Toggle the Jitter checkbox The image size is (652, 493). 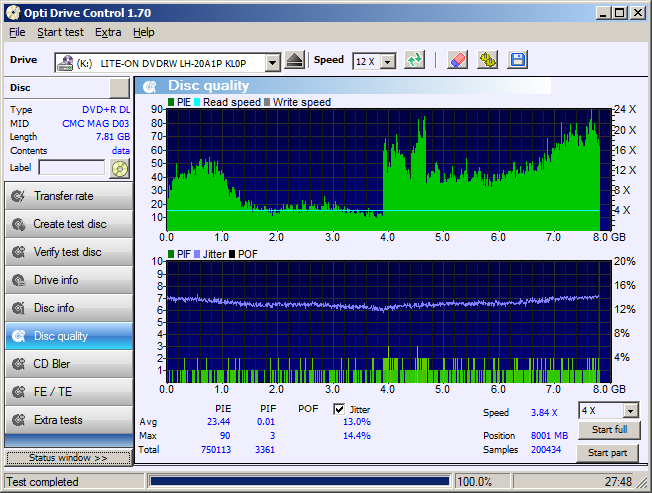pos(339,409)
